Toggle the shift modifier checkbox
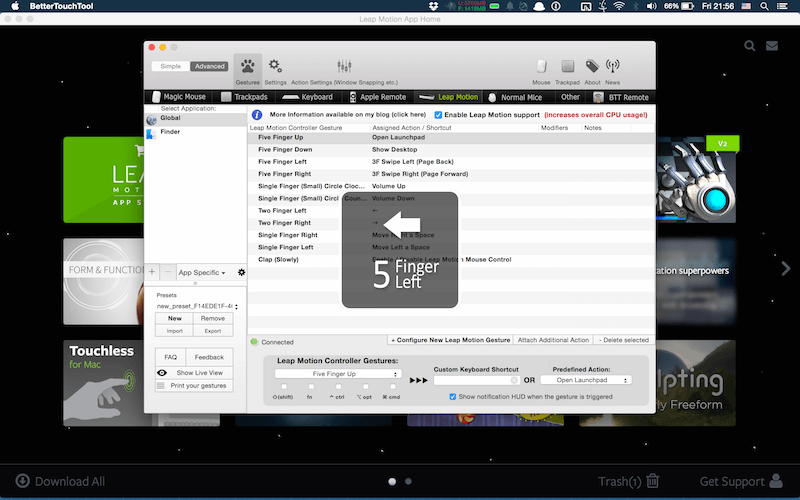The height and width of the screenshot is (500, 800). 284,387
